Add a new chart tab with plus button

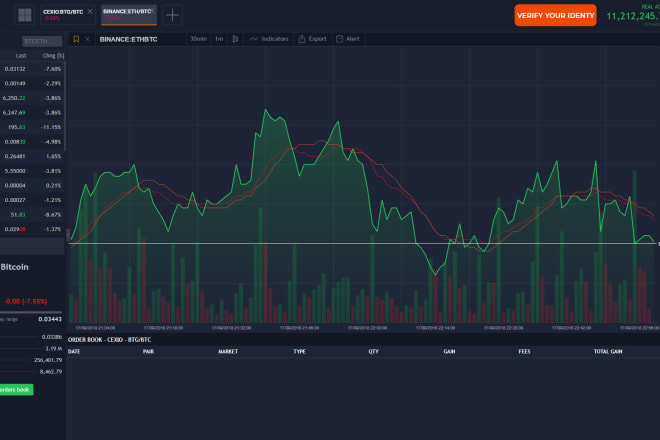[172, 15]
